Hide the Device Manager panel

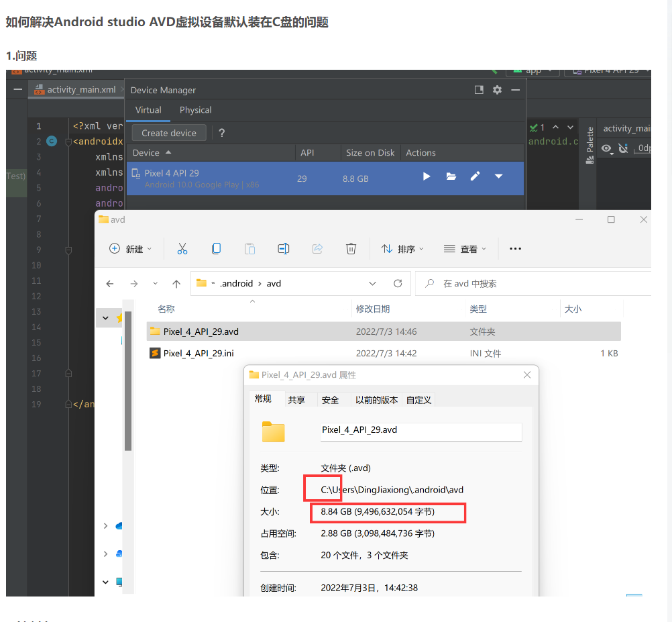coord(516,90)
